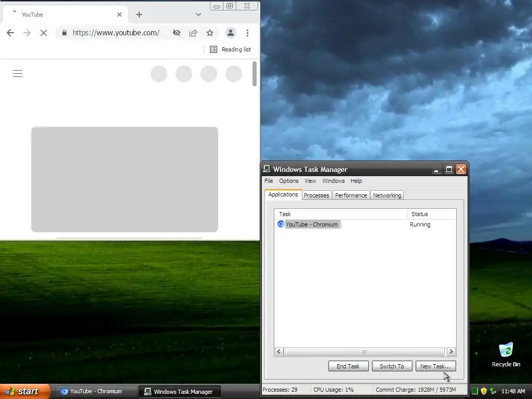
Task: Click the forward navigation arrow in Chromium
Action: [27, 33]
